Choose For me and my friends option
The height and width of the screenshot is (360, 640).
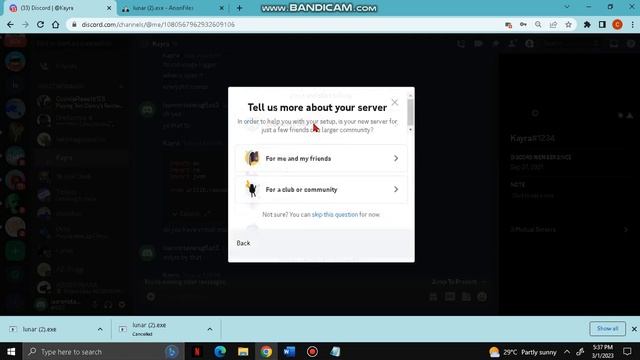pos(321,158)
